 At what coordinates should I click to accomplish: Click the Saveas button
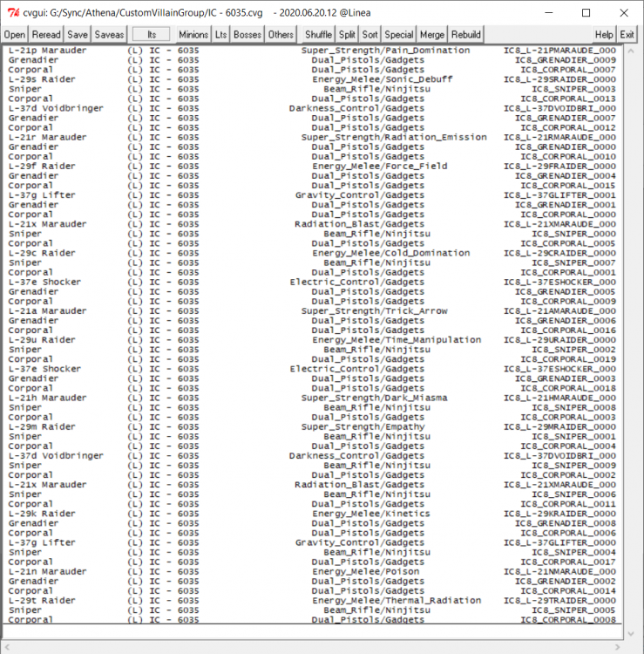109,34
